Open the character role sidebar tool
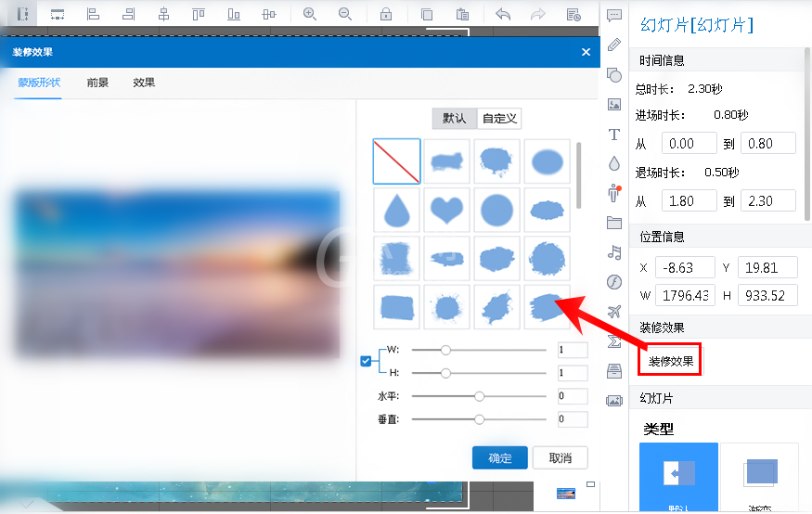The width and height of the screenshot is (812, 514). tap(614, 193)
